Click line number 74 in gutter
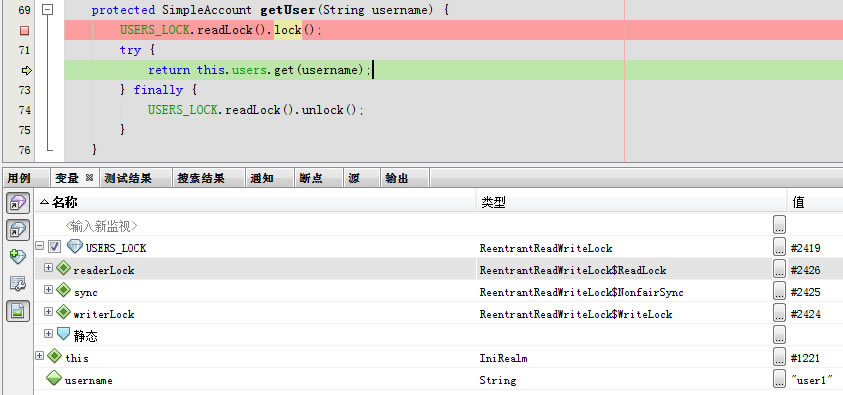 [25, 110]
